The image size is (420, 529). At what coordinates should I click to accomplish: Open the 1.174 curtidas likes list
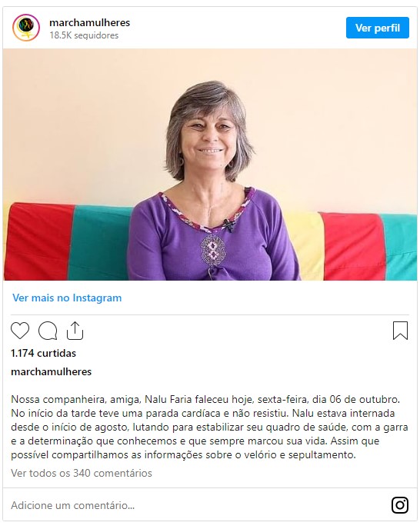pos(44,353)
